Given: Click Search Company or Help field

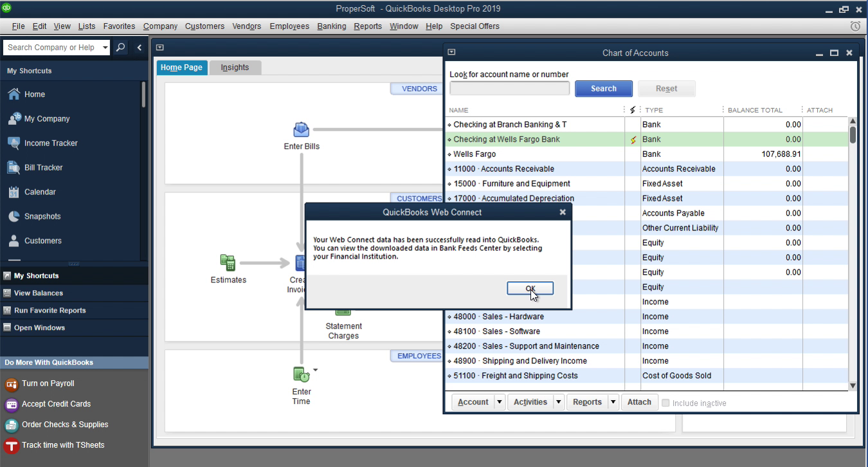Looking at the screenshot, I should [x=51, y=48].
